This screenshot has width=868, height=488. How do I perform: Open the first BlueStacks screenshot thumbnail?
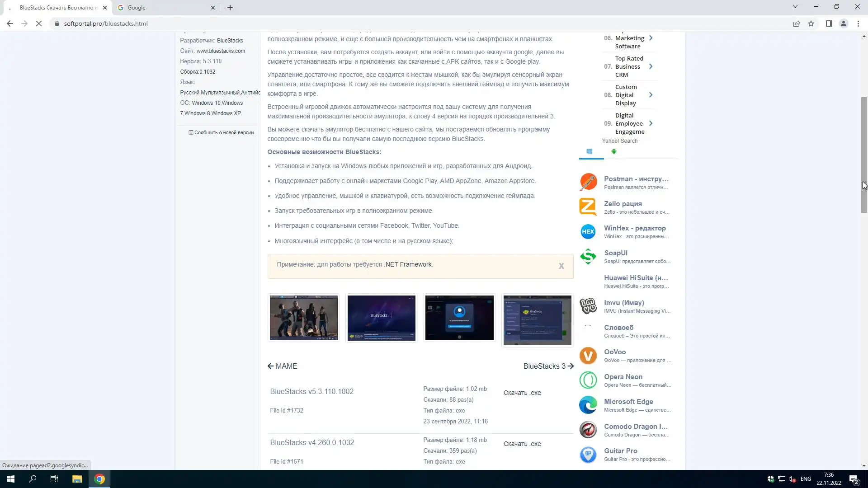point(303,318)
